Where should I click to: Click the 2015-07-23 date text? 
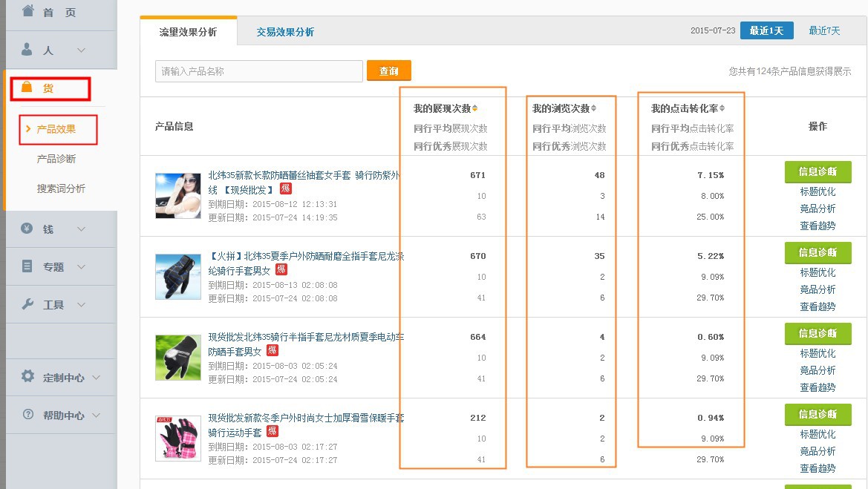(713, 30)
